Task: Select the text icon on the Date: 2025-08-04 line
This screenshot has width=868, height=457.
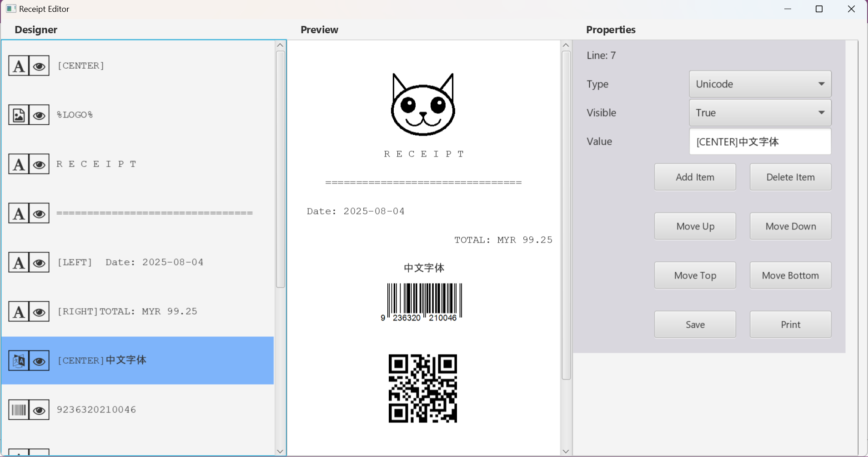Action: coord(18,262)
